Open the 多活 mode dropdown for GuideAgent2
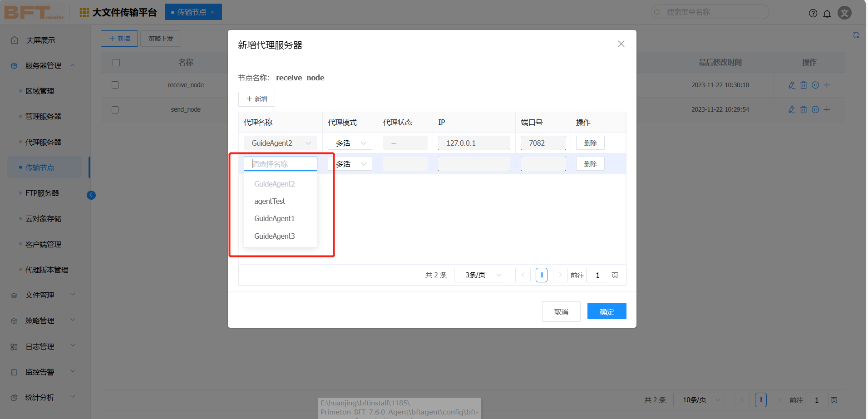 pos(350,143)
